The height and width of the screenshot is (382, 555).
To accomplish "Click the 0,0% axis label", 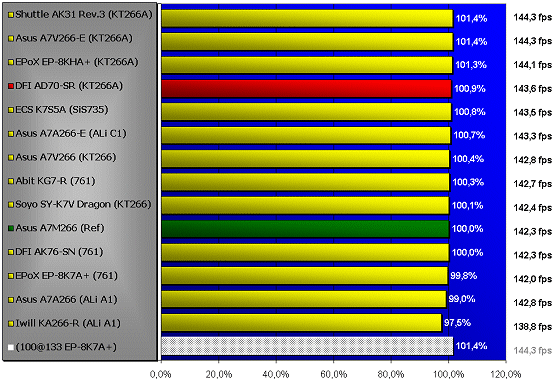I will pyautogui.click(x=161, y=374).
